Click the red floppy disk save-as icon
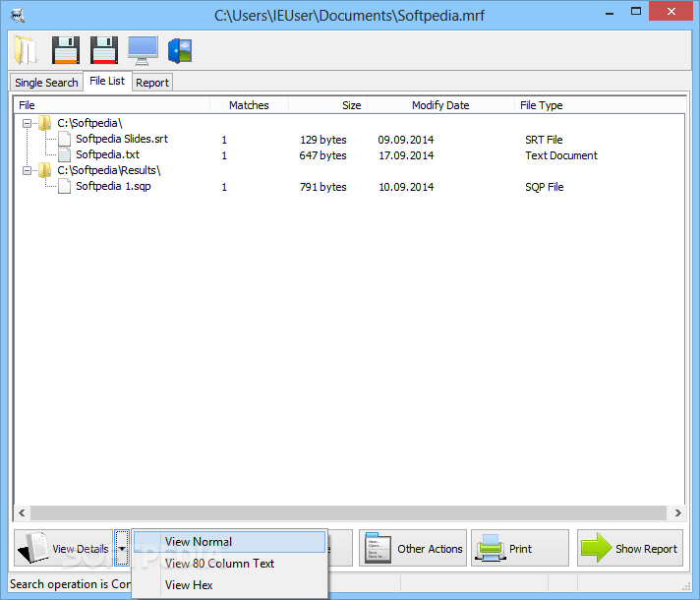The image size is (700, 600). (x=104, y=50)
